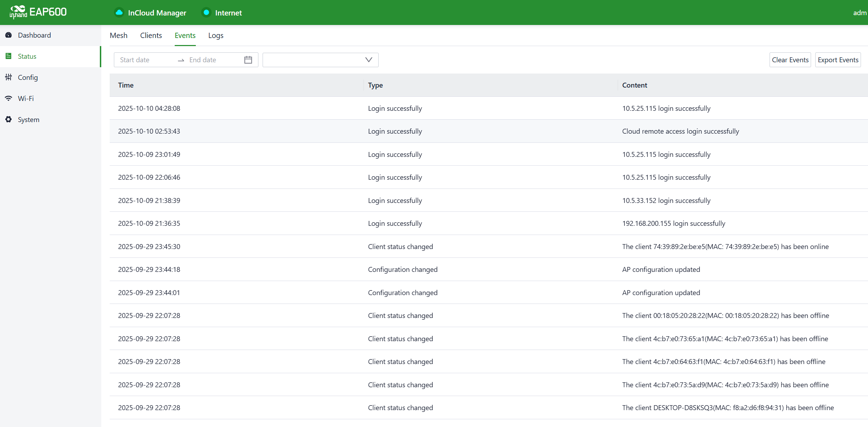
Task: Open the Clients tab
Action: [x=151, y=36]
